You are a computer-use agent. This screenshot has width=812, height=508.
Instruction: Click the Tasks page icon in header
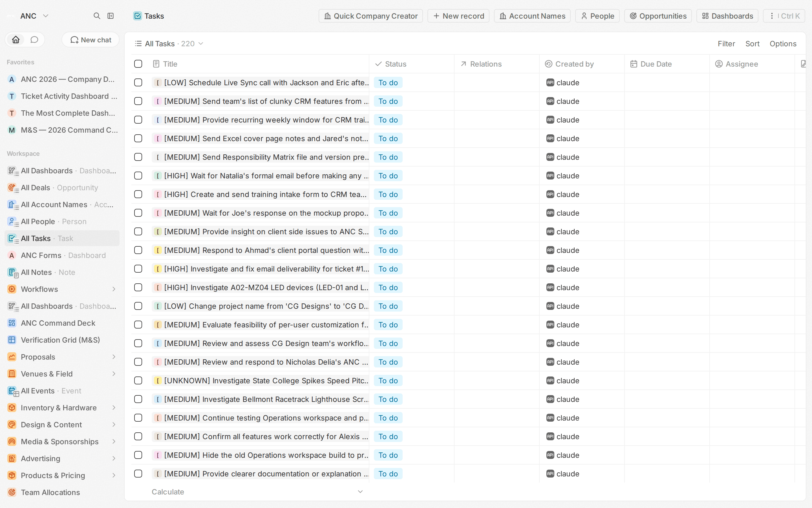point(138,16)
